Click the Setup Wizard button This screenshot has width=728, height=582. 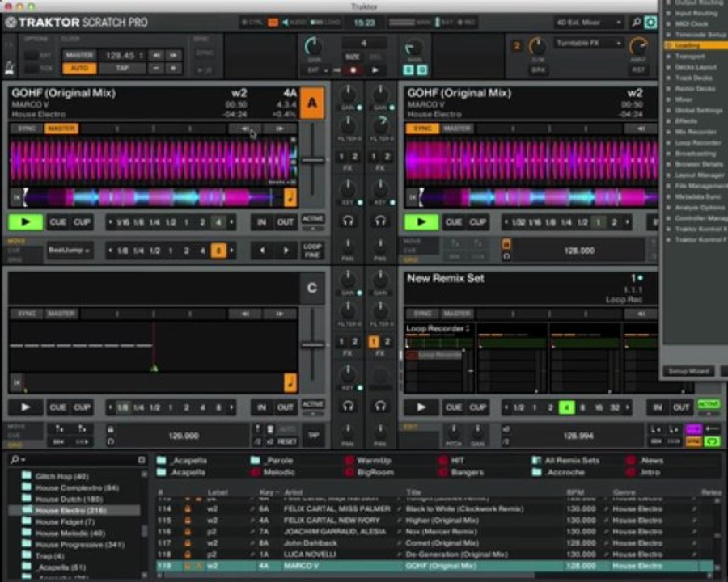[x=688, y=371]
